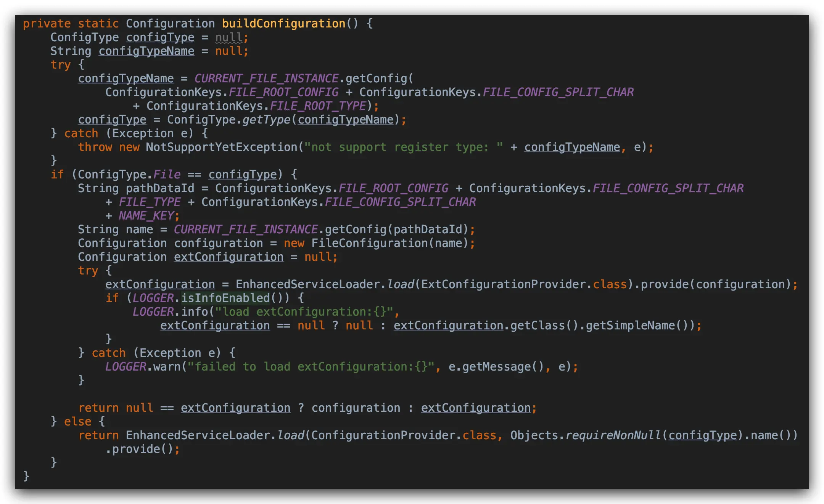Click the pathDataId variable declaration
Viewport: 824px width, 504px height.
160,188
